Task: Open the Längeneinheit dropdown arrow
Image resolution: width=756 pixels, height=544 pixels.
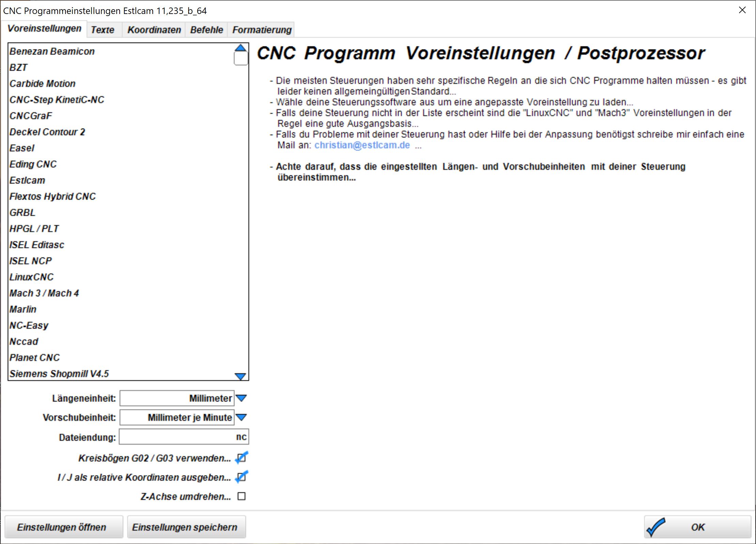Action: tap(241, 398)
